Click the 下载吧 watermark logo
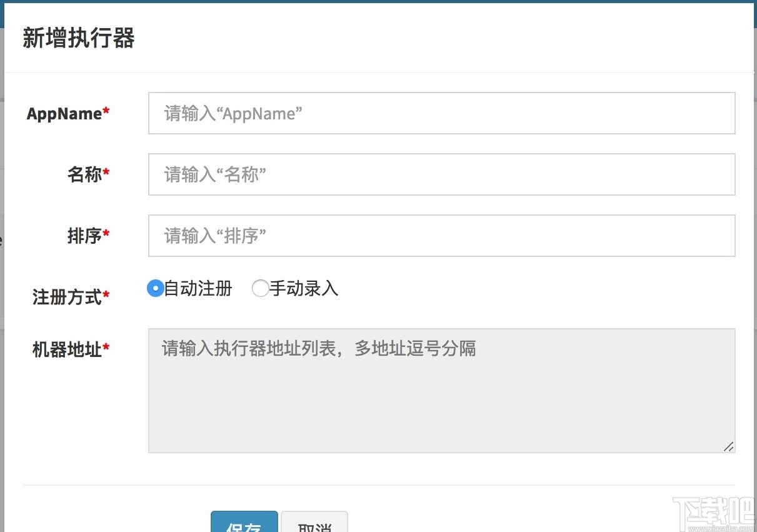757x532 pixels. (x=713, y=511)
